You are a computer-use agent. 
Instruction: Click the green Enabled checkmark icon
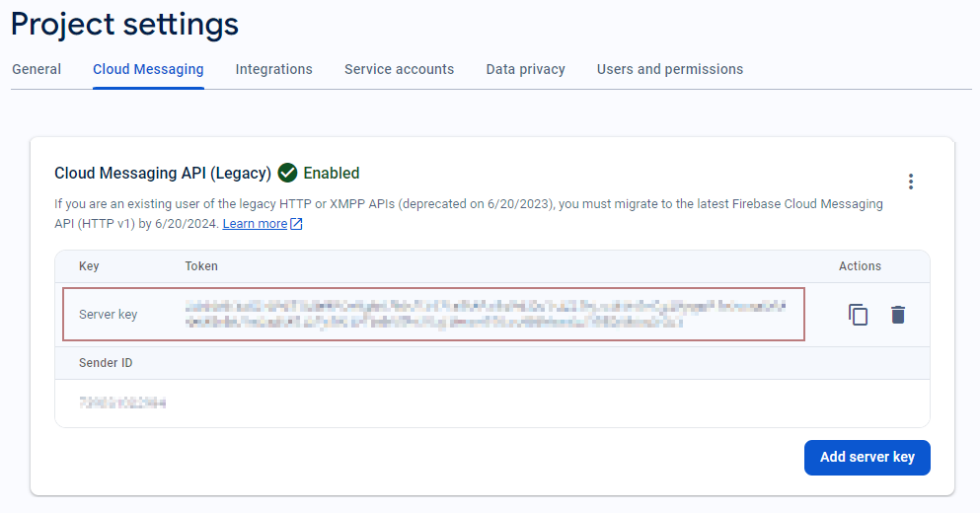click(287, 173)
